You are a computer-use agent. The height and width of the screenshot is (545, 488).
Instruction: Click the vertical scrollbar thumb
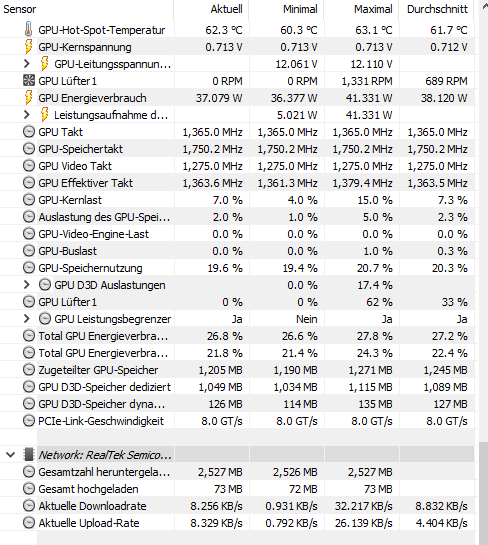tap(483, 494)
